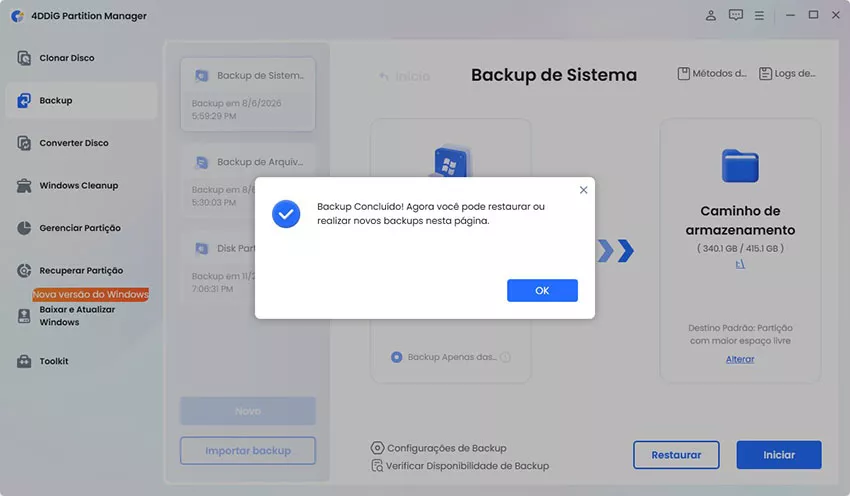
Task: Click Verificar Disponibilidade document icon
Action: click(377, 466)
